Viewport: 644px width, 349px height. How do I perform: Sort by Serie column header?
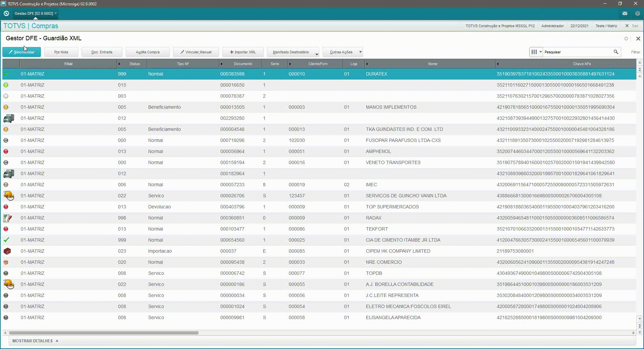click(275, 64)
